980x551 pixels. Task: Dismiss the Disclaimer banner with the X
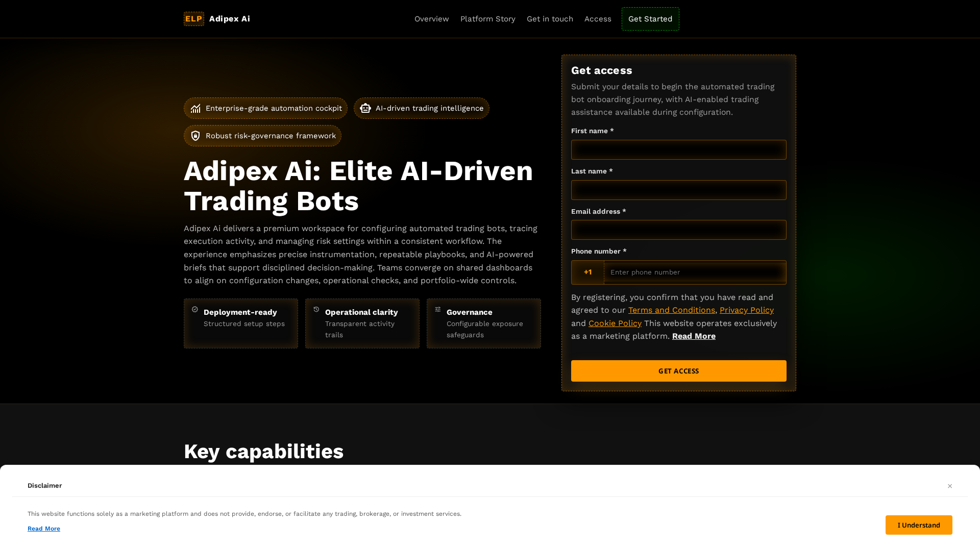point(950,486)
